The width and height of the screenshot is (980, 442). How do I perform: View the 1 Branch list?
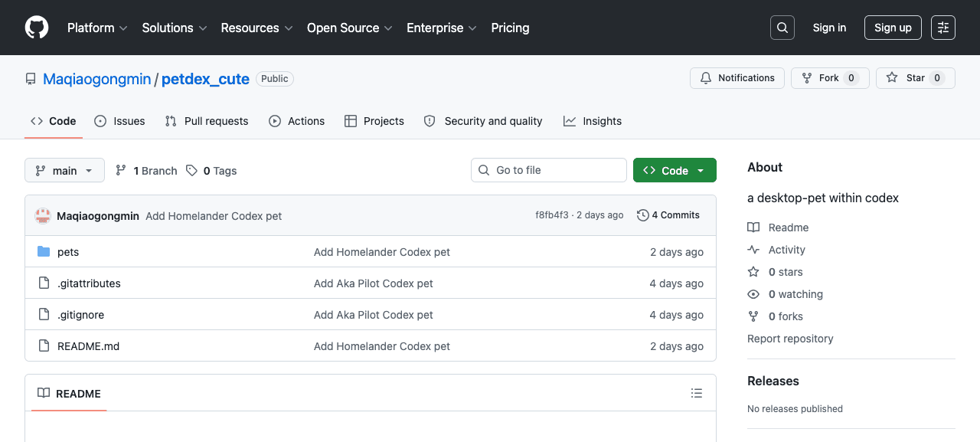tap(146, 171)
